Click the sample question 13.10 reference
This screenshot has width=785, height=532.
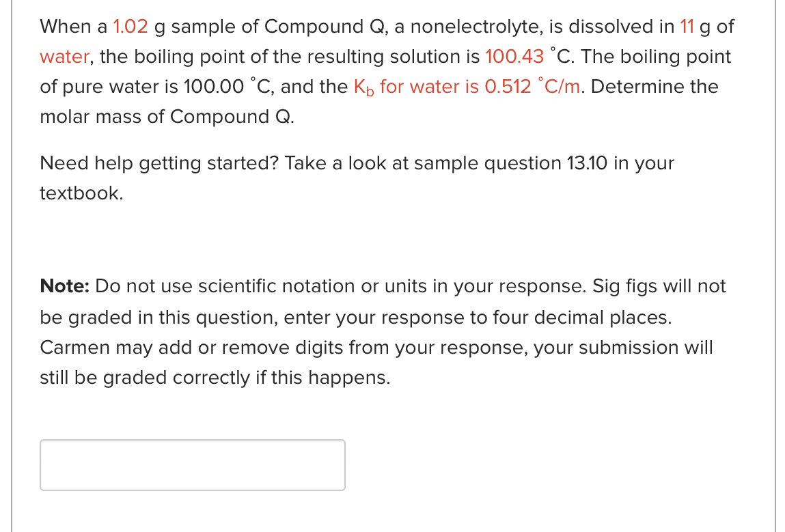click(508, 163)
